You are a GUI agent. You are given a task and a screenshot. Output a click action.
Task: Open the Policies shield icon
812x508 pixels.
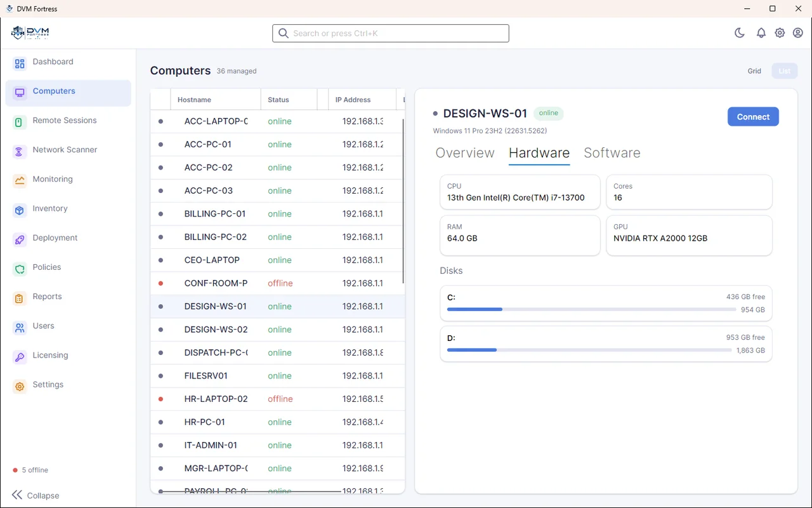pos(20,269)
